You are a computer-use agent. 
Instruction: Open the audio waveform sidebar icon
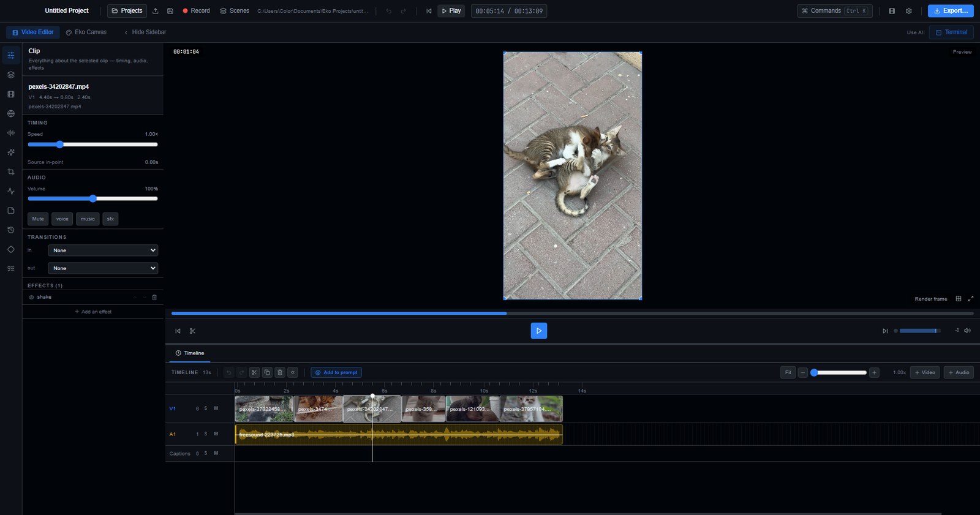pos(11,133)
